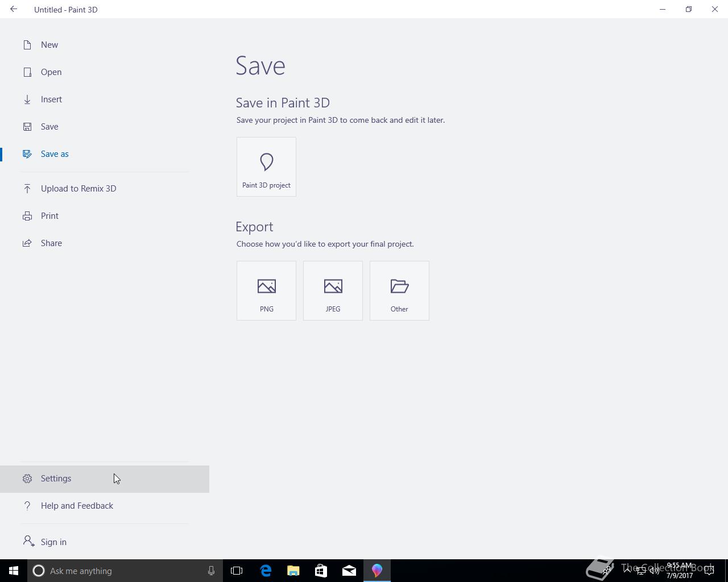The width and height of the screenshot is (728, 582).
Task: Click the volume speaker tray icon
Action: [655, 571]
